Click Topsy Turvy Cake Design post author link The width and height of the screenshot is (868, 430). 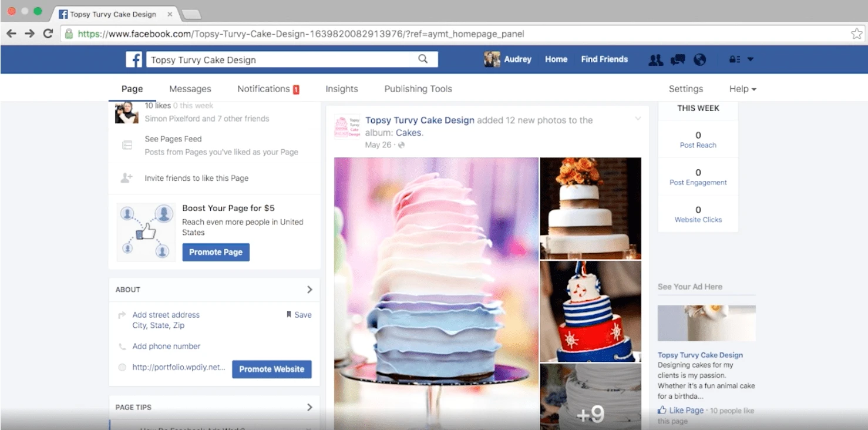[420, 120]
